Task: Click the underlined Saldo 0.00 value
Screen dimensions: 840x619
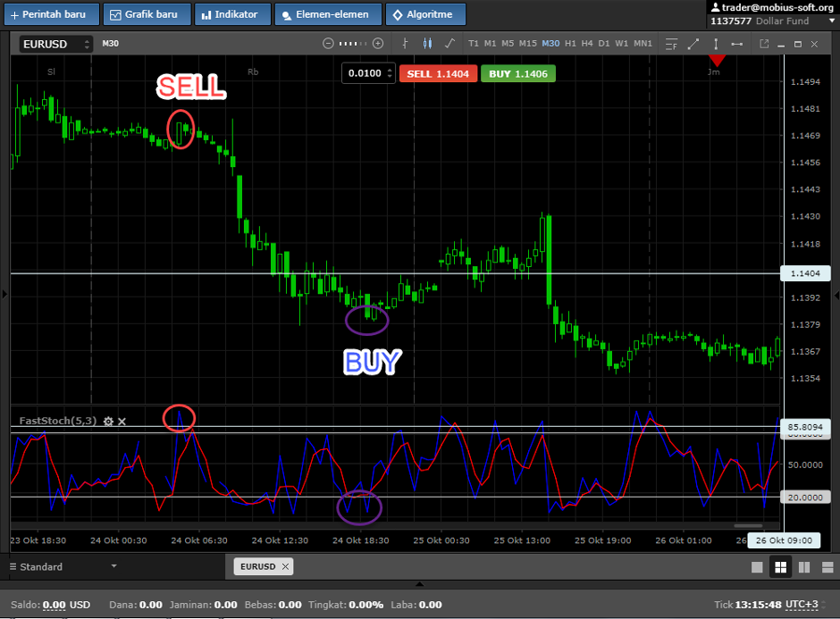Action: (x=55, y=605)
